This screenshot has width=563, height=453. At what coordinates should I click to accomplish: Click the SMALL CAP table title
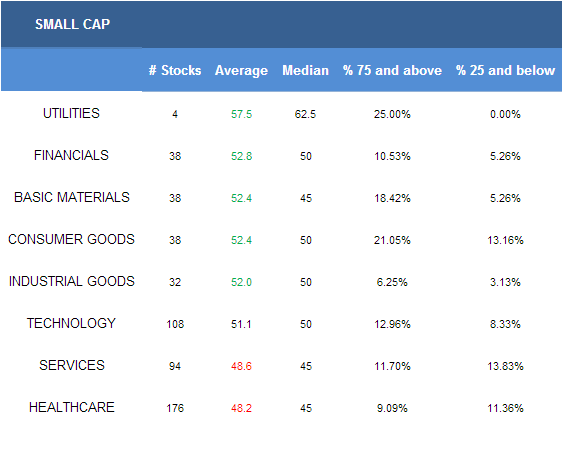(72, 24)
